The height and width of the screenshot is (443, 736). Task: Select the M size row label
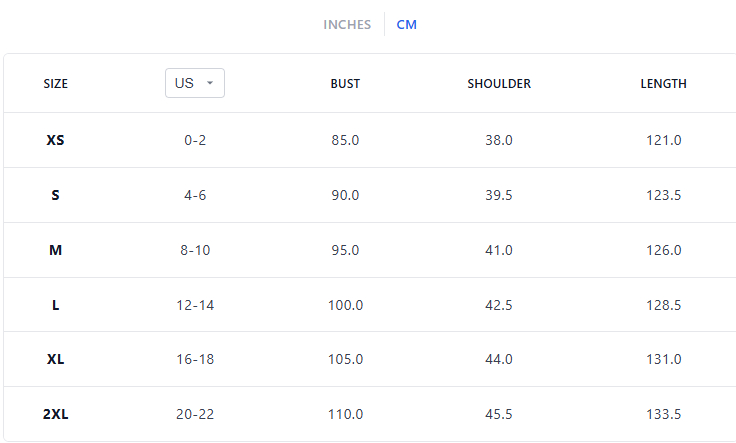tap(56, 250)
